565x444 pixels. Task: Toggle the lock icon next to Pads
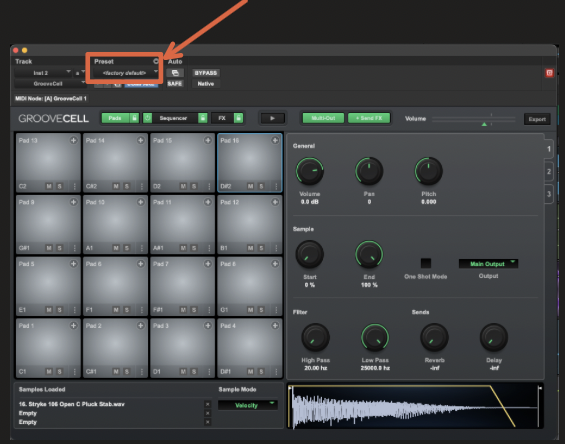click(x=134, y=118)
